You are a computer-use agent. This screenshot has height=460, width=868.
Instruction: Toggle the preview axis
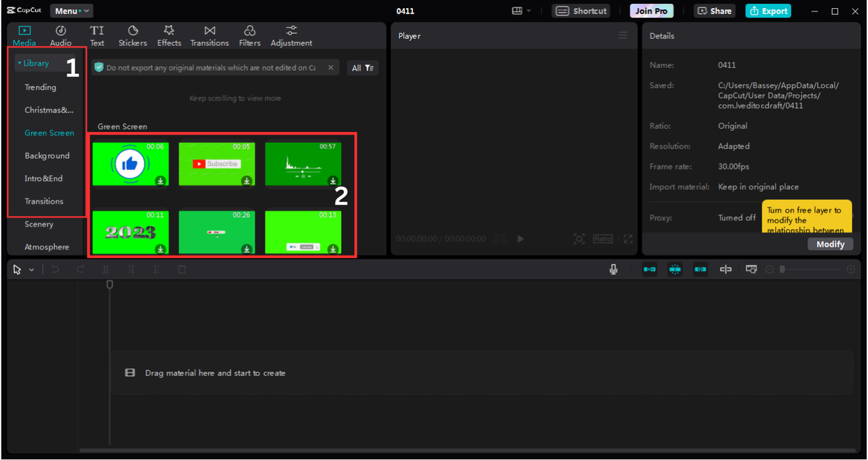(726, 269)
